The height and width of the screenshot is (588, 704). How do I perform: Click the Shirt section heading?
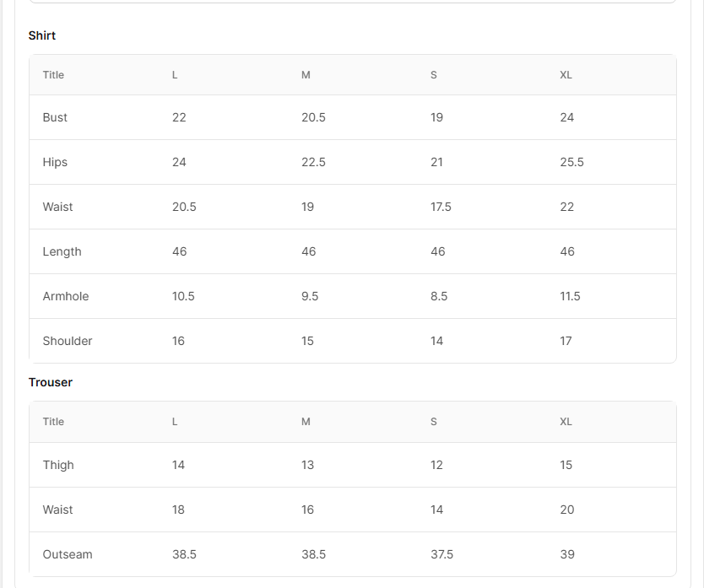click(x=42, y=35)
